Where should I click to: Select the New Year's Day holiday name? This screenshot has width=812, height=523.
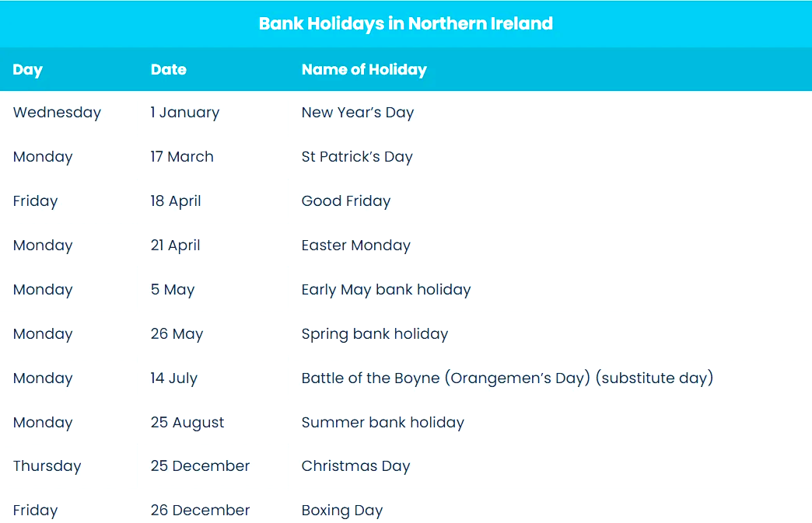357,112
